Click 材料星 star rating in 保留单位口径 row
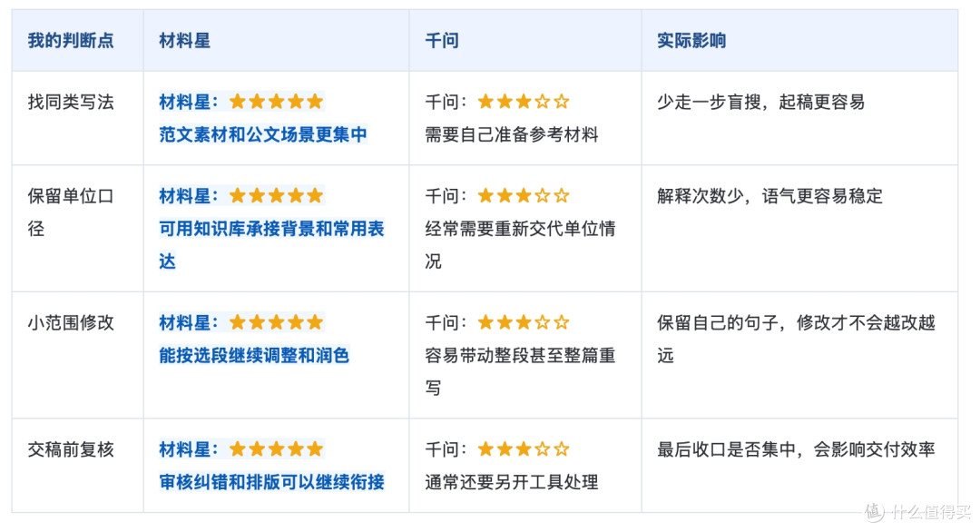The height and width of the screenshot is (532, 980). point(276,196)
